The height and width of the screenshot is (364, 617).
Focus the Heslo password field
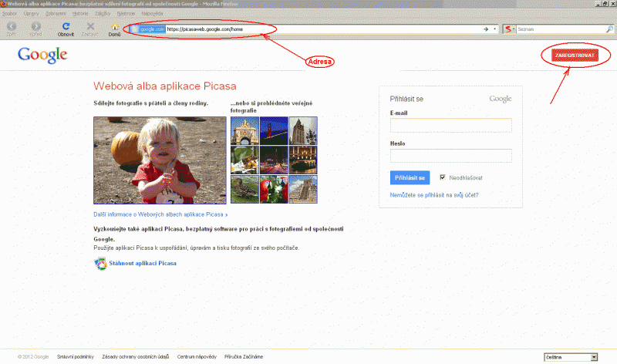pos(451,156)
